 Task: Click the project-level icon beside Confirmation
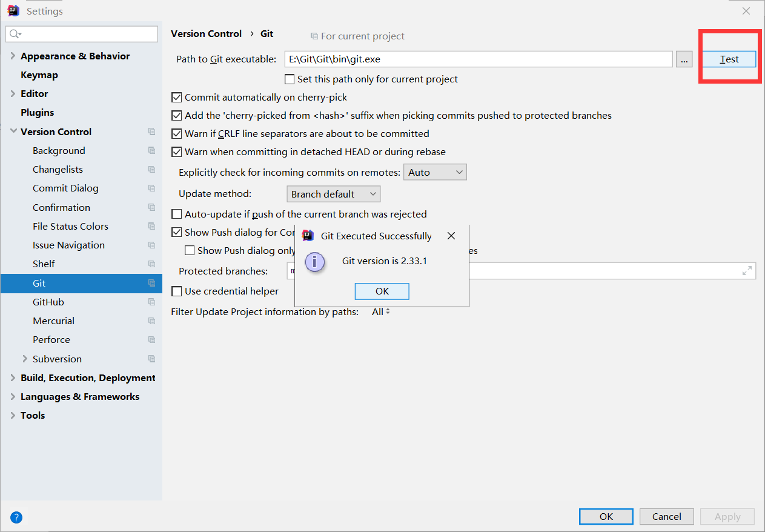tap(151, 207)
